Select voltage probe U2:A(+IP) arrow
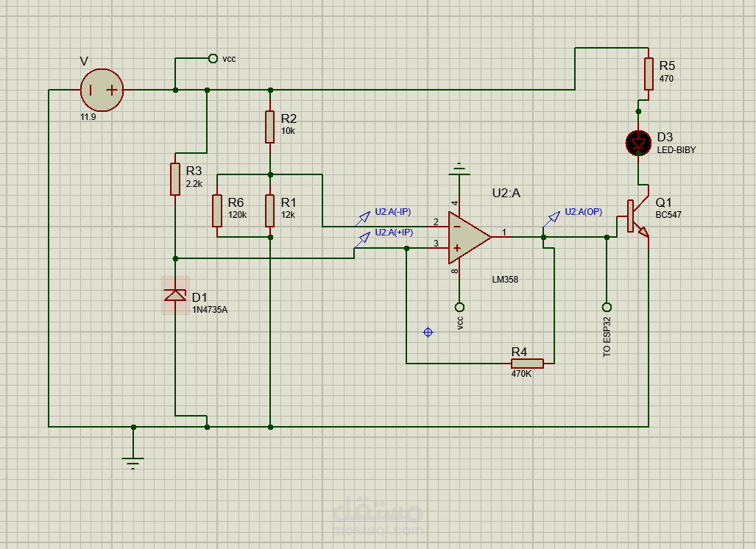Image resolution: width=756 pixels, height=549 pixels. click(363, 240)
